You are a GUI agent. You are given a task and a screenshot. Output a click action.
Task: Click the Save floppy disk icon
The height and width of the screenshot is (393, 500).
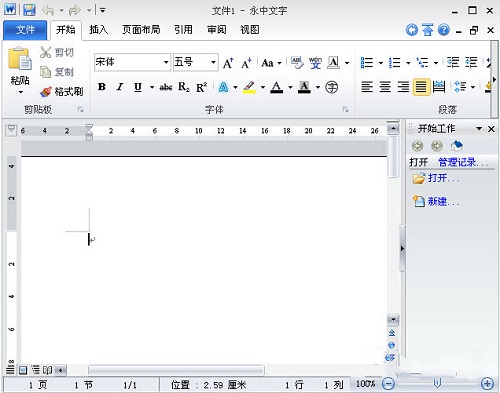point(29,10)
